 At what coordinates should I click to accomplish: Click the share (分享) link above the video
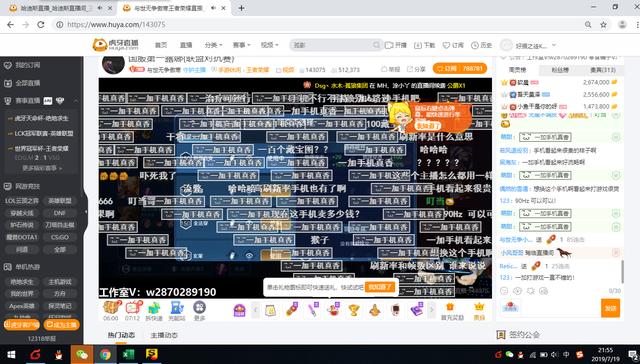[x=416, y=69]
